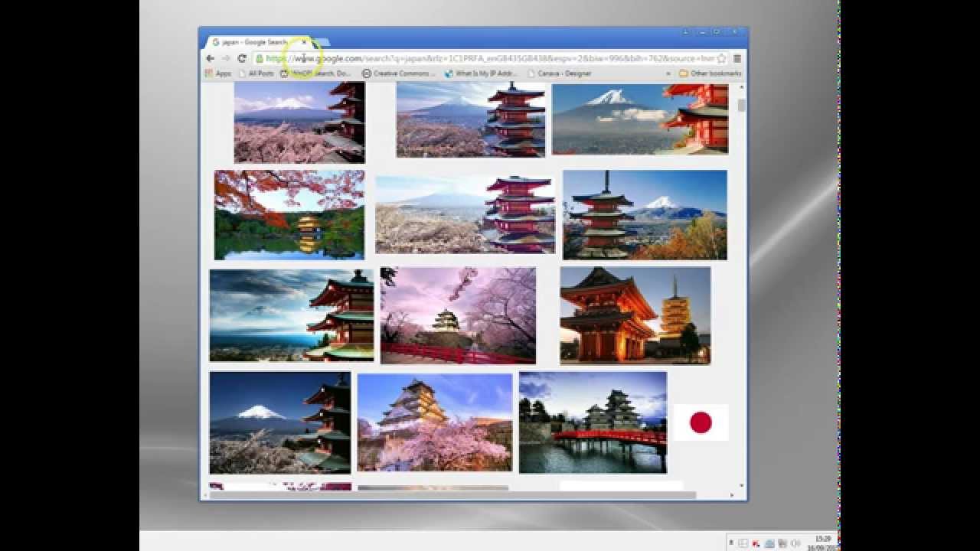Click the browser forward arrow

(226, 58)
